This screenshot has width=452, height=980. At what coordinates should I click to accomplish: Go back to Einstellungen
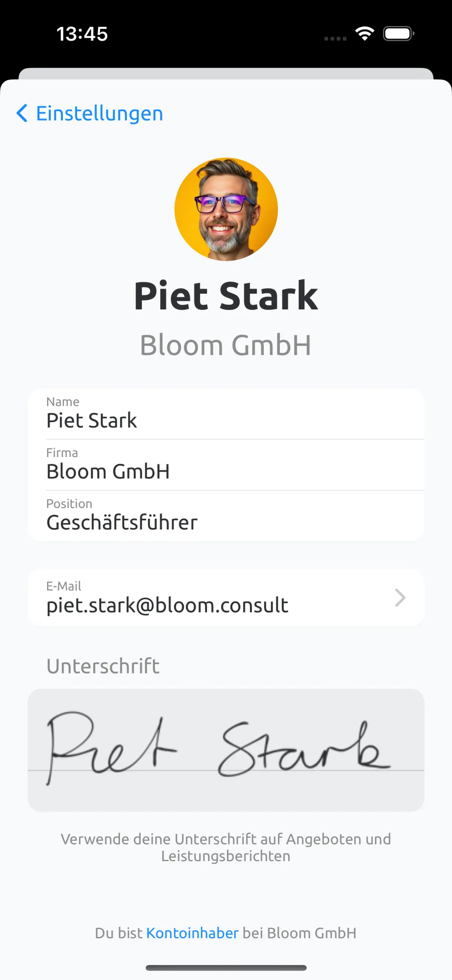(x=90, y=113)
